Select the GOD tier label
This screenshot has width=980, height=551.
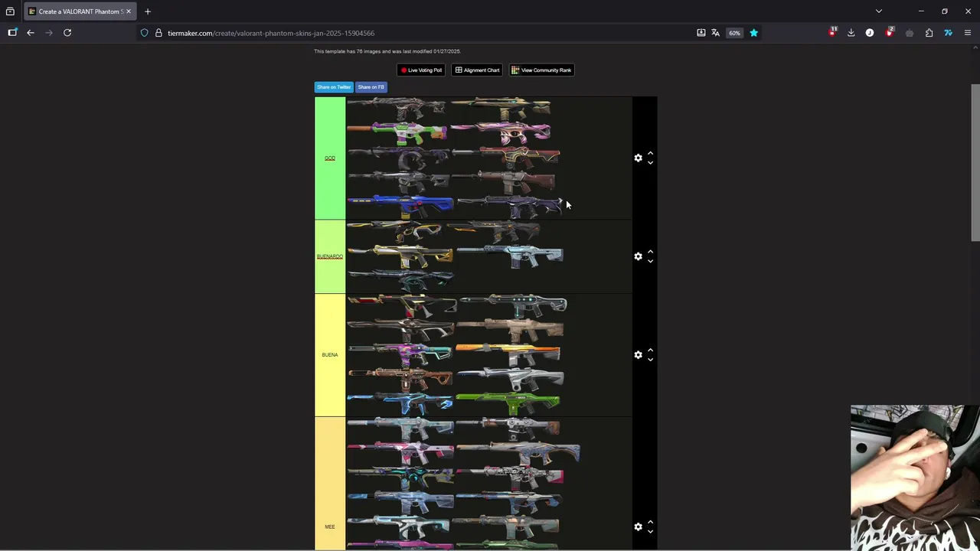click(x=330, y=158)
